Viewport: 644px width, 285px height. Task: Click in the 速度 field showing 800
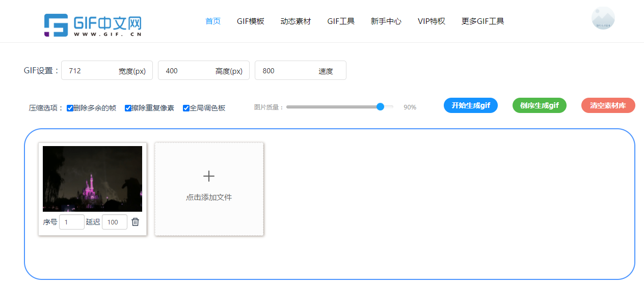(301, 71)
